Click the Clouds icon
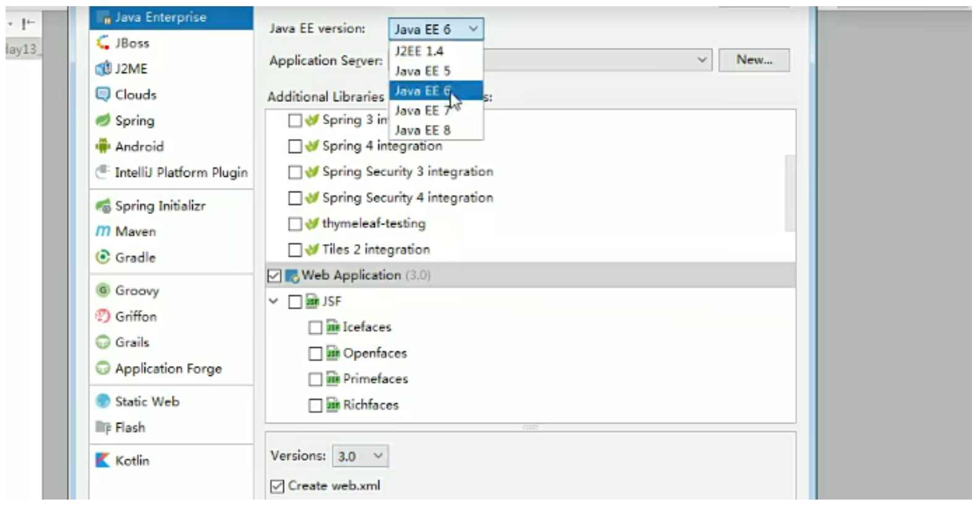 (x=103, y=95)
